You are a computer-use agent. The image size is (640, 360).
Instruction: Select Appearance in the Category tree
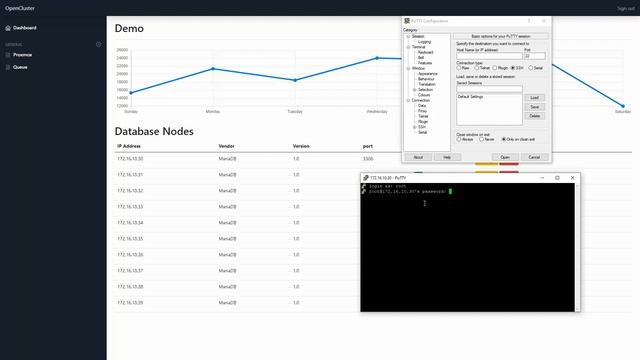click(427, 74)
